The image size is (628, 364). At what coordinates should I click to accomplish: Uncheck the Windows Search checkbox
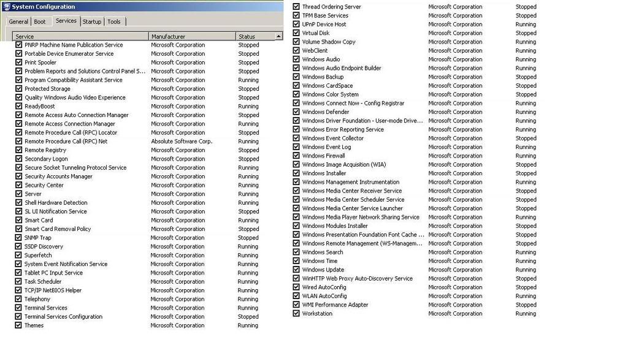[x=296, y=252]
